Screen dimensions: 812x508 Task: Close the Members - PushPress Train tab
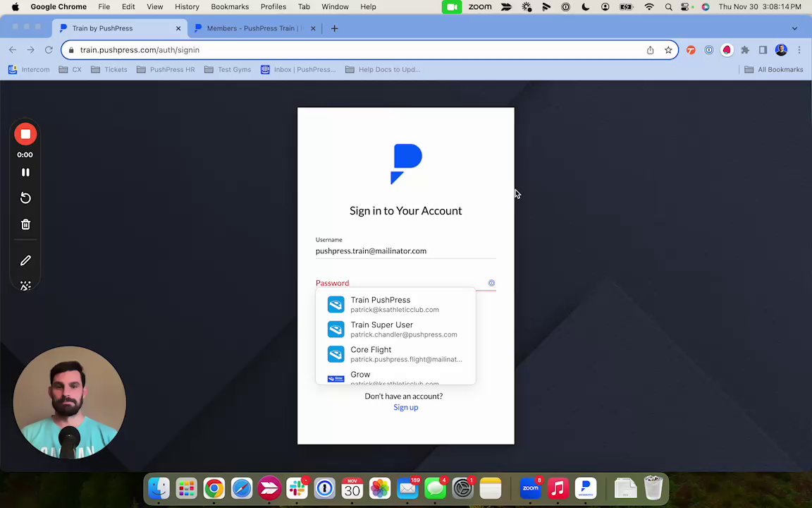click(x=313, y=28)
